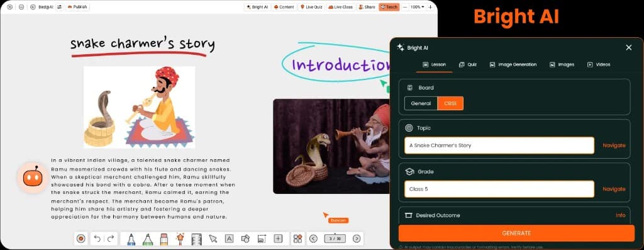Click the Share button
644x250 pixels.
[367, 7]
